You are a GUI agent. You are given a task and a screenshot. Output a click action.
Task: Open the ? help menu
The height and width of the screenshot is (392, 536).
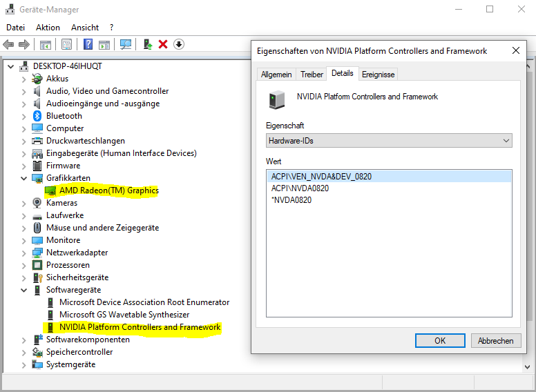[x=111, y=28]
